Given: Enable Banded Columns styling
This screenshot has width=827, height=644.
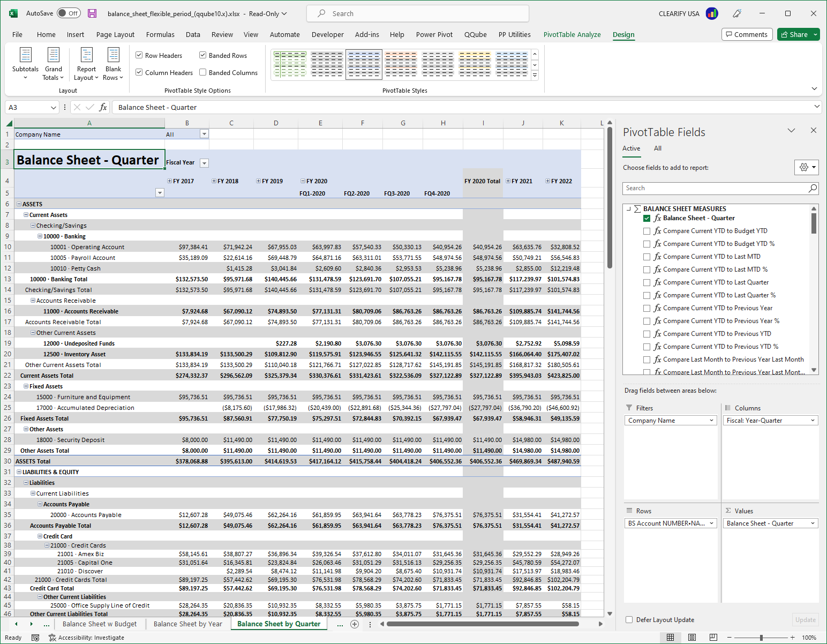Looking at the screenshot, I should pos(202,72).
